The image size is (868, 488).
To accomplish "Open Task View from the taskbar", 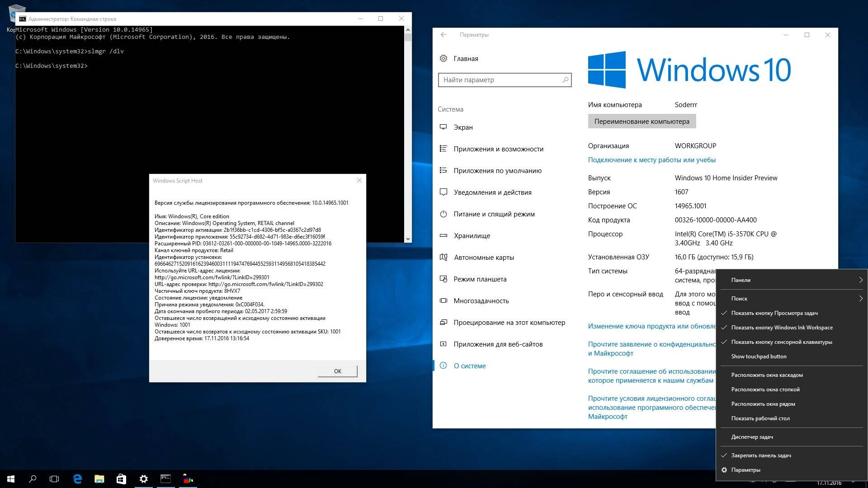I will pyautogui.click(x=54, y=479).
